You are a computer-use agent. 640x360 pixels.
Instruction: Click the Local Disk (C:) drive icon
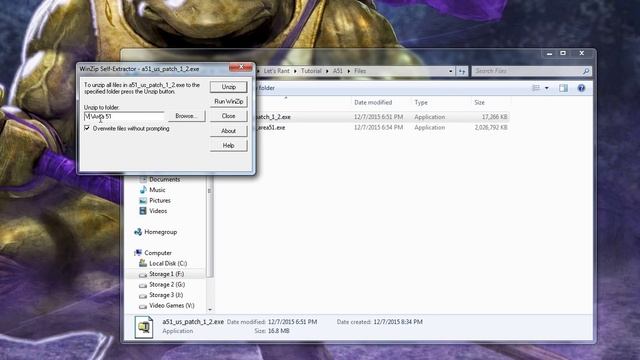pyautogui.click(x=143, y=263)
